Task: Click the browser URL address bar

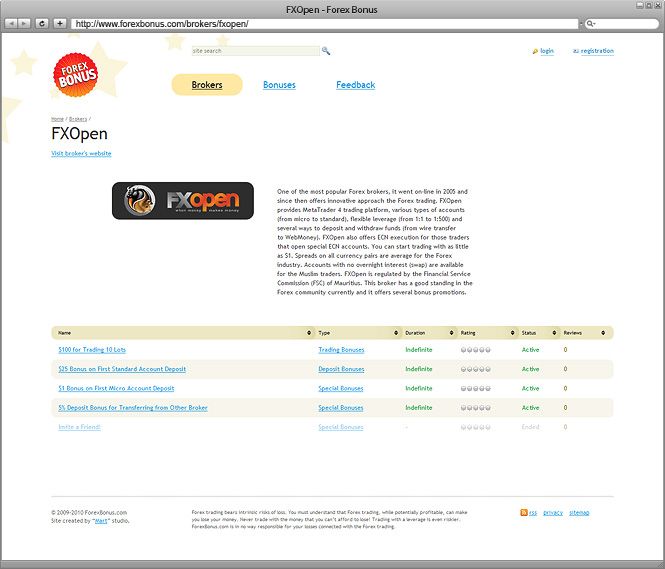Action: 324,24
